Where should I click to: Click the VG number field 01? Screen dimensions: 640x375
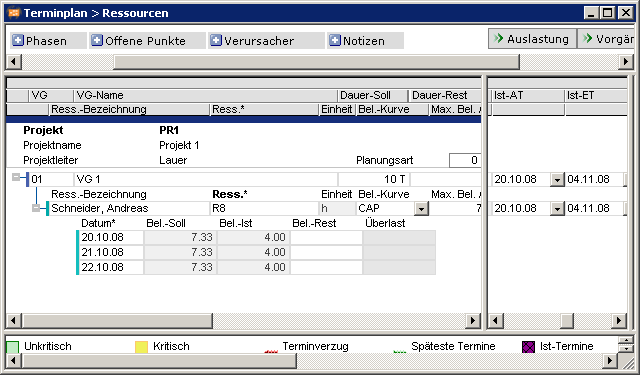(x=51, y=179)
